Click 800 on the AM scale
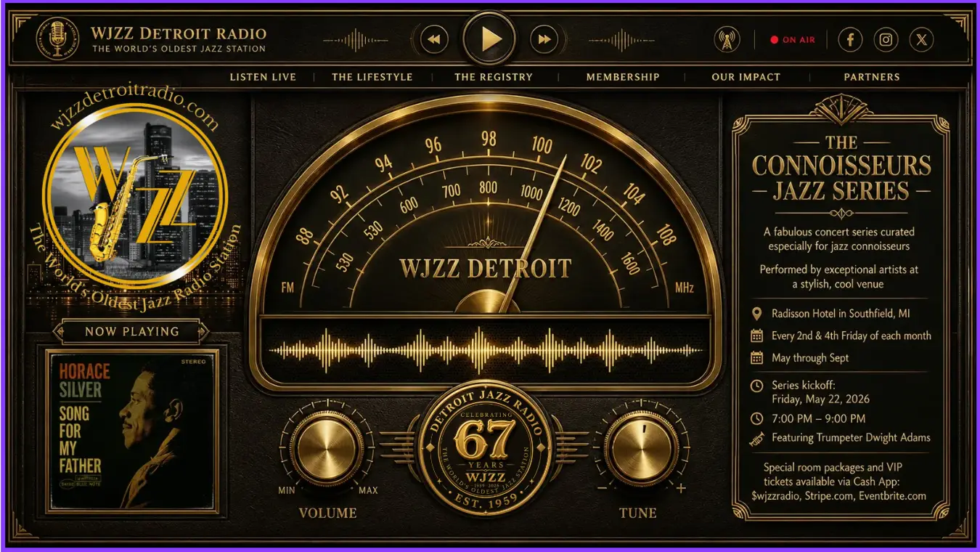980x552 pixels. (488, 188)
